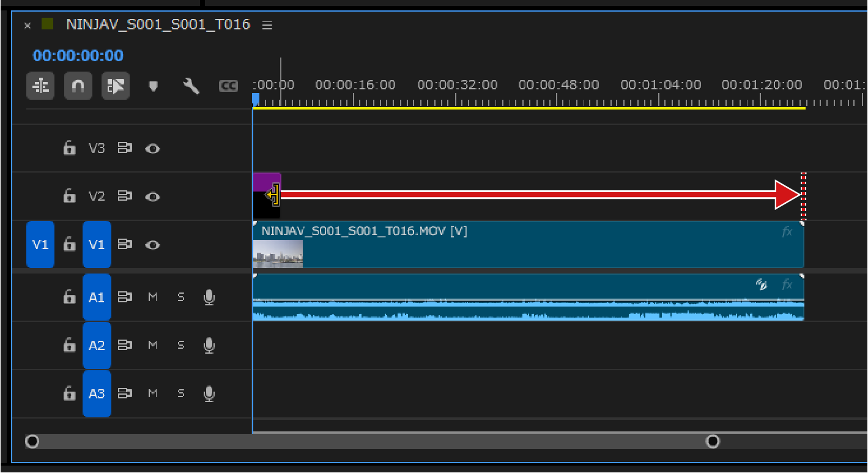Close the NINJAV_S001_S001_T016 sequence tab
This screenshot has width=868, height=473.
(28, 26)
